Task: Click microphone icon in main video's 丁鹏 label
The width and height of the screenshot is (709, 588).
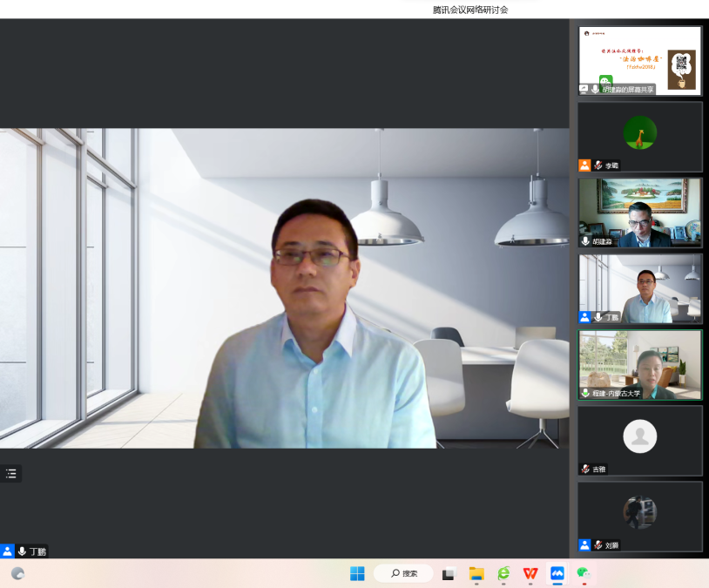Action: pos(22,551)
